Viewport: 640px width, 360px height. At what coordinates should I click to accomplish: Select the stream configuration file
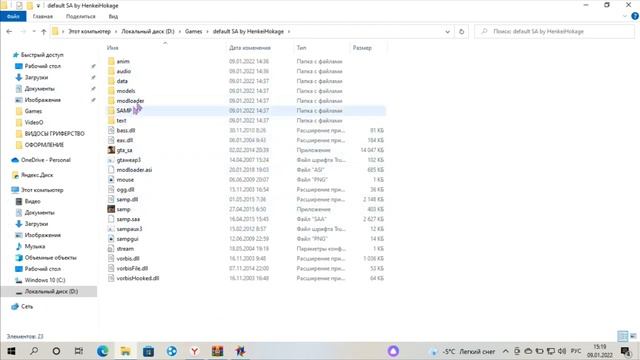tap(125, 249)
